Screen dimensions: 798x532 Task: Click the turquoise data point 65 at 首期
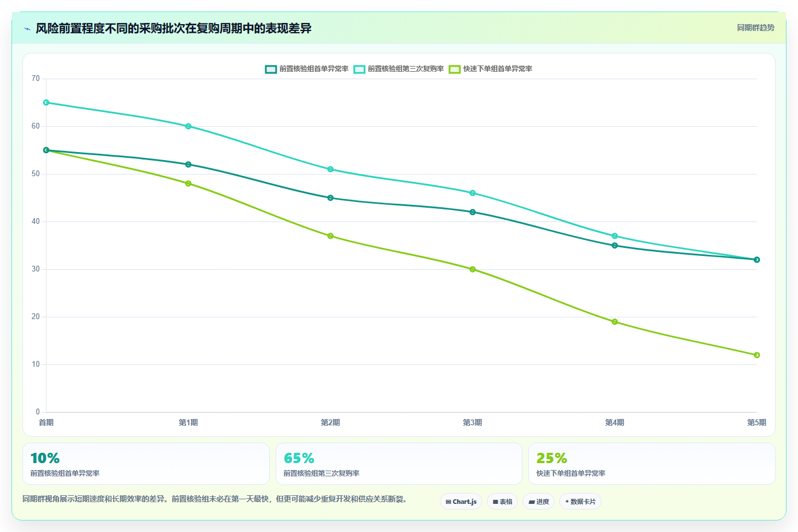tap(47, 103)
